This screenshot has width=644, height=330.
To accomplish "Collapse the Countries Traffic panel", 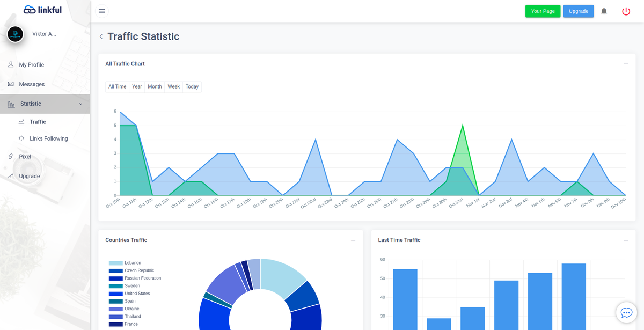I will [353, 240].
